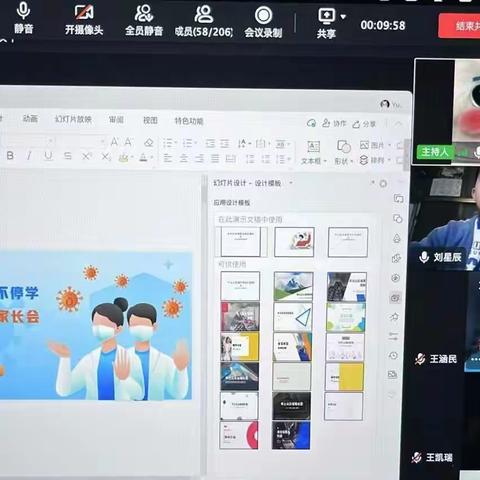Click the side-pane history clock icon

coord(393,355)
